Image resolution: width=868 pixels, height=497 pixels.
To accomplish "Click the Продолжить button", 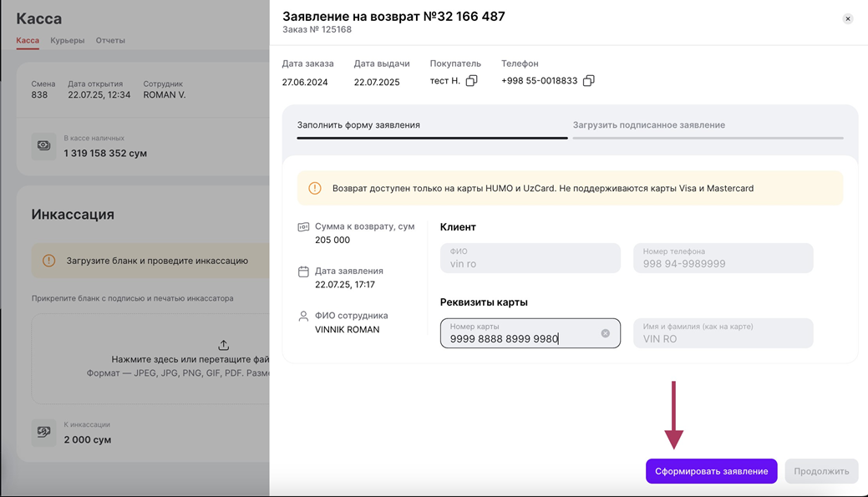I will 821,471.
